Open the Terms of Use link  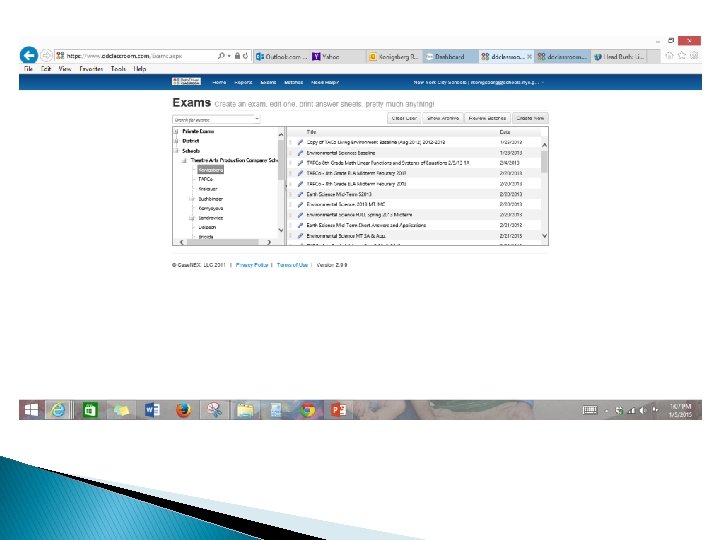292,265
